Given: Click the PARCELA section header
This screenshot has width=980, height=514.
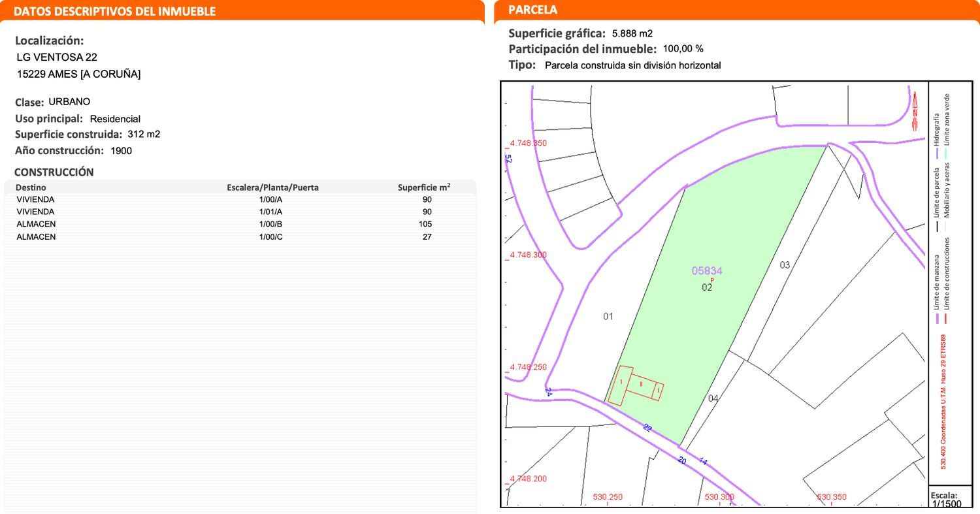Looking at the screenshot, I should click(532, 10).
